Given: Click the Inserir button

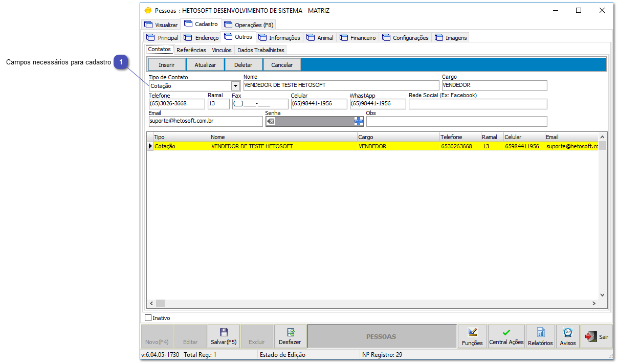Looking at the screenshot, I should [x=167, y=64].
